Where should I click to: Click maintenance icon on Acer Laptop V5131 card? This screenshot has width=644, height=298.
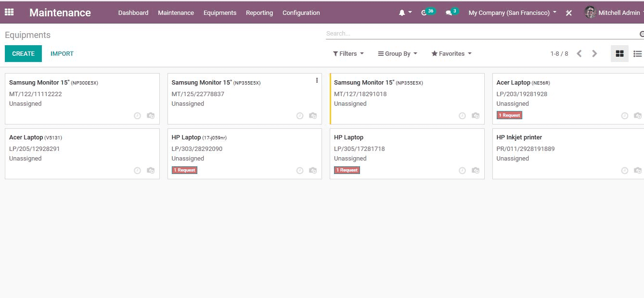151,171
